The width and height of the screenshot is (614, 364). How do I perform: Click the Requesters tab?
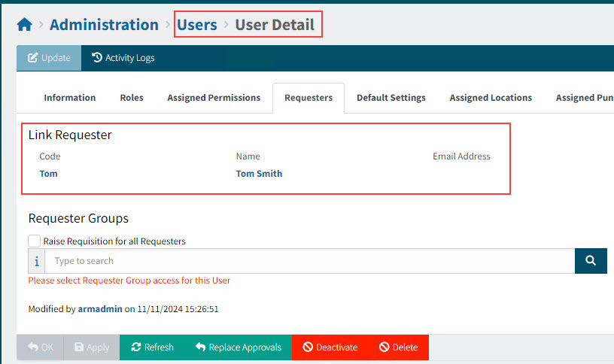pyautogui.click(x=309, y=98)
